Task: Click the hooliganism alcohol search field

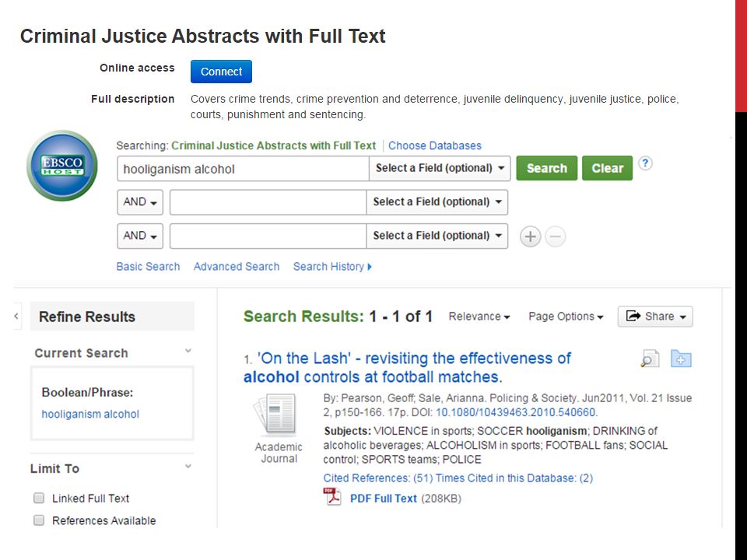Action: (243, 169)
